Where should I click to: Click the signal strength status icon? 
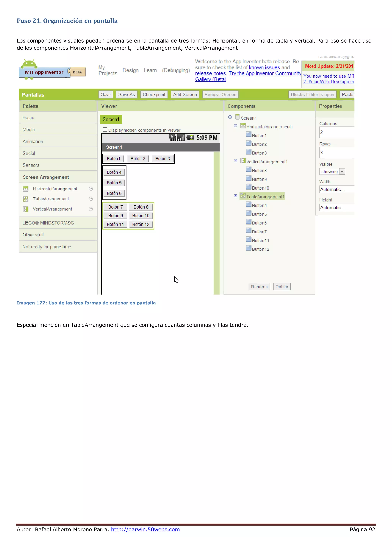pyautogui.click(x=181, y=138)
